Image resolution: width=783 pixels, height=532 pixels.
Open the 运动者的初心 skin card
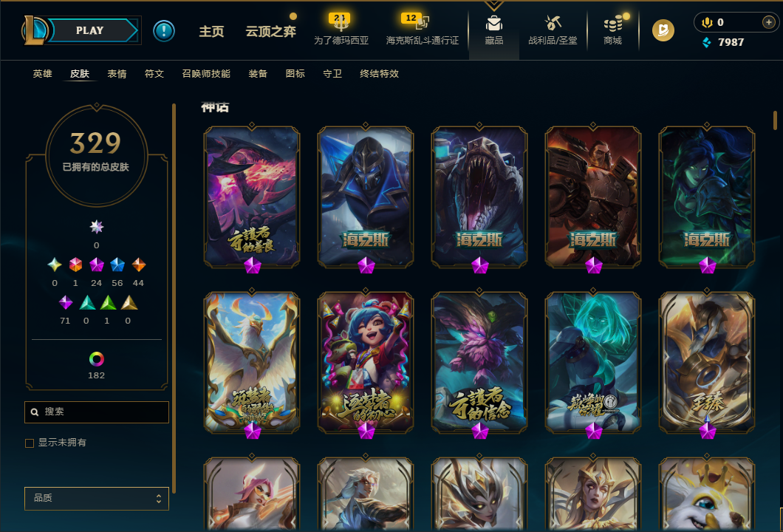coord(366,363)
